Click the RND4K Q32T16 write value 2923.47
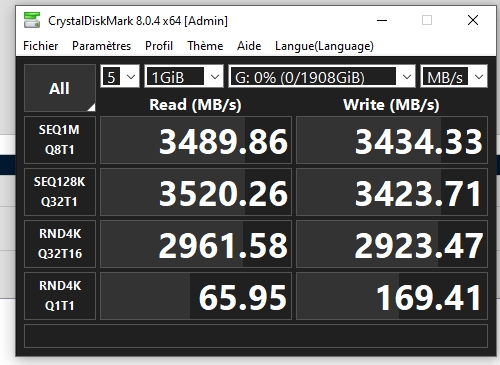This screenshot has height=365, width=500. 392,244
